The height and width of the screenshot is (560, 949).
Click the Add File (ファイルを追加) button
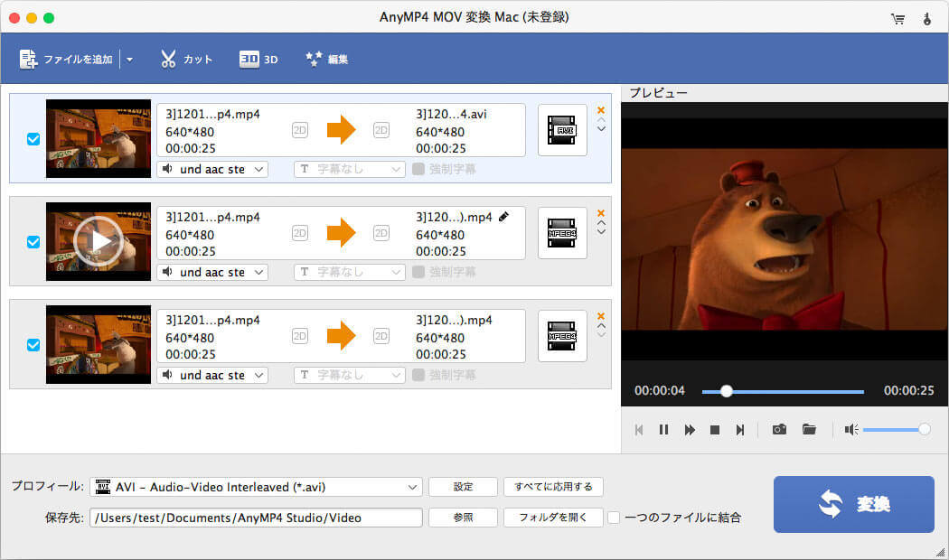coord(66,60)
